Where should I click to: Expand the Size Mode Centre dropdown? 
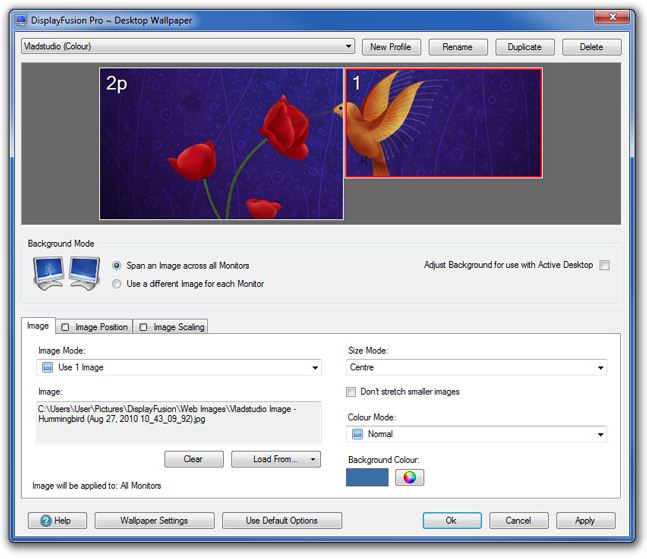(476, 367)
